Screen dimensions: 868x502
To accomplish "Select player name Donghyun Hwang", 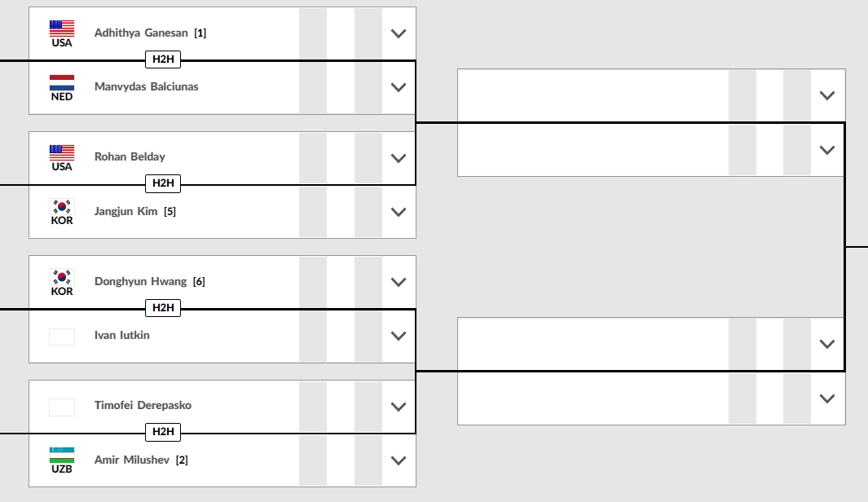I will click(141, 281).
